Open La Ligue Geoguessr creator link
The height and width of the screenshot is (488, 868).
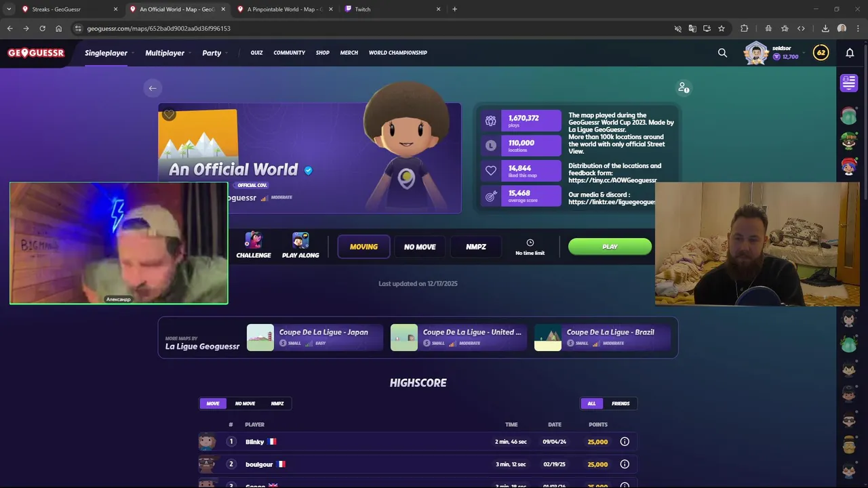pos(203,346)
